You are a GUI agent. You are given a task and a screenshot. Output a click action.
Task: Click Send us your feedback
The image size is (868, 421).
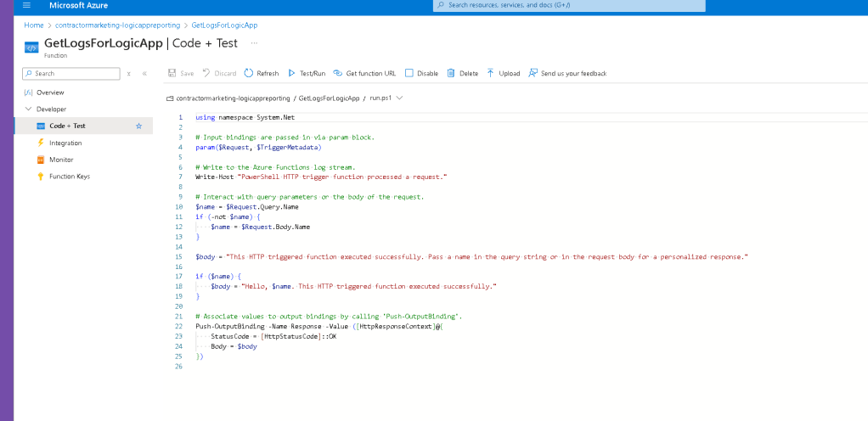567,73
